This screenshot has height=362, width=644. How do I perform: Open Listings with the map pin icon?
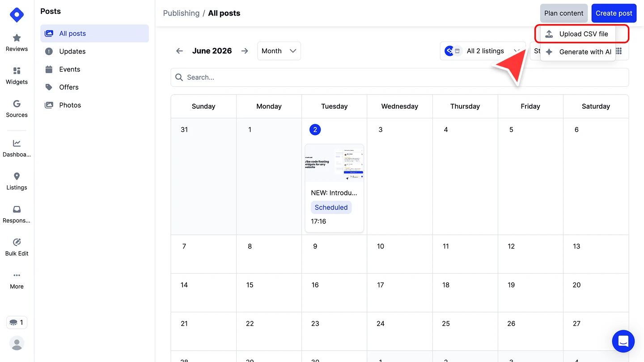17,181
